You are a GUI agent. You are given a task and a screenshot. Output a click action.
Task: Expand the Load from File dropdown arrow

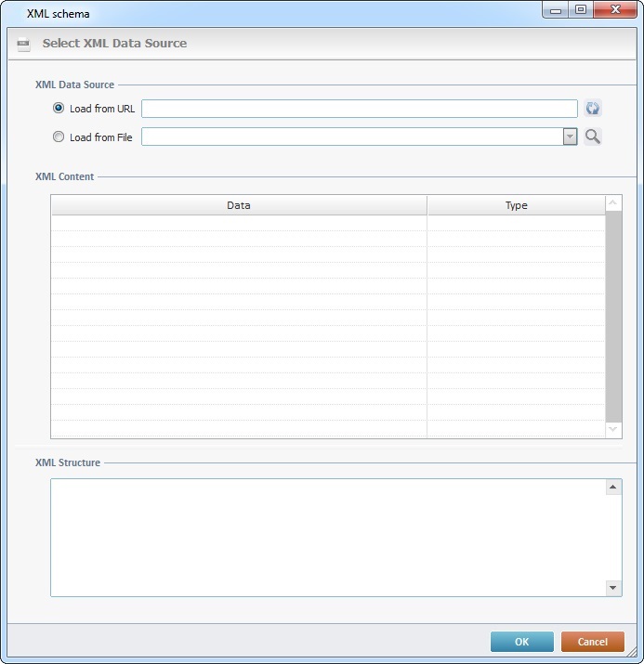(x=570, y=137)
